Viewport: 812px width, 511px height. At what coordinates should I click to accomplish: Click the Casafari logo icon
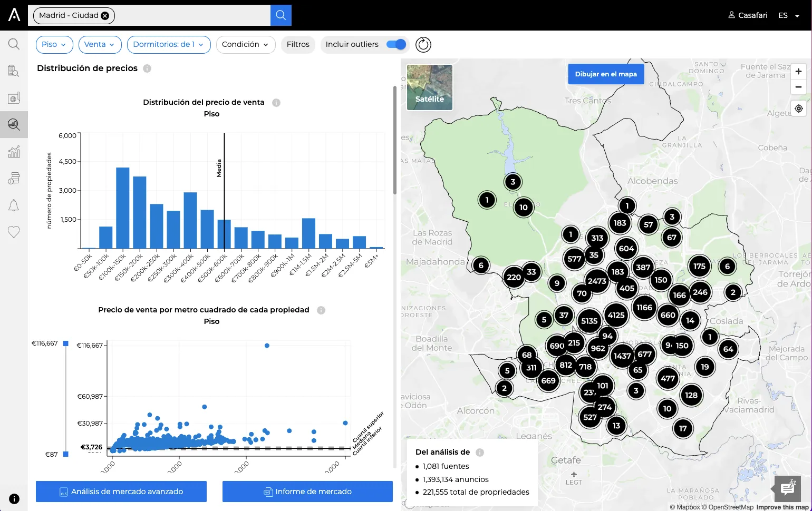coord(14,15)
